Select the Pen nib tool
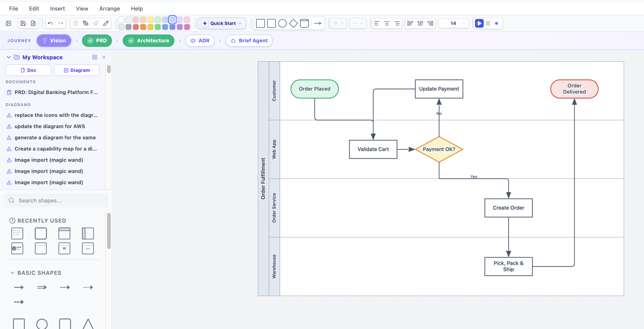This screenshot has height=329, width=644. click(86, 23)
